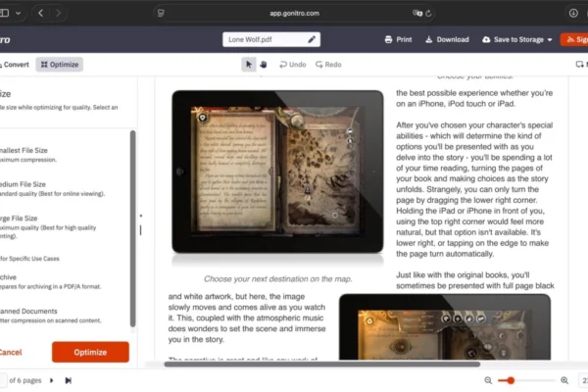
Task: Click the tablet map image in the document
Action: tap(277, 171)
